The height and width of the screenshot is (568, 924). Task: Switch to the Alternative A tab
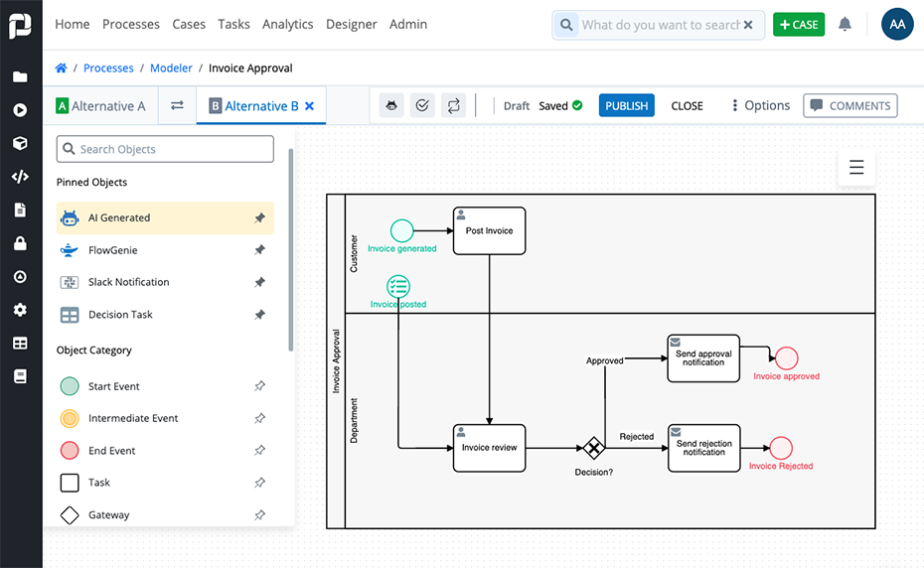click(100, 106)
